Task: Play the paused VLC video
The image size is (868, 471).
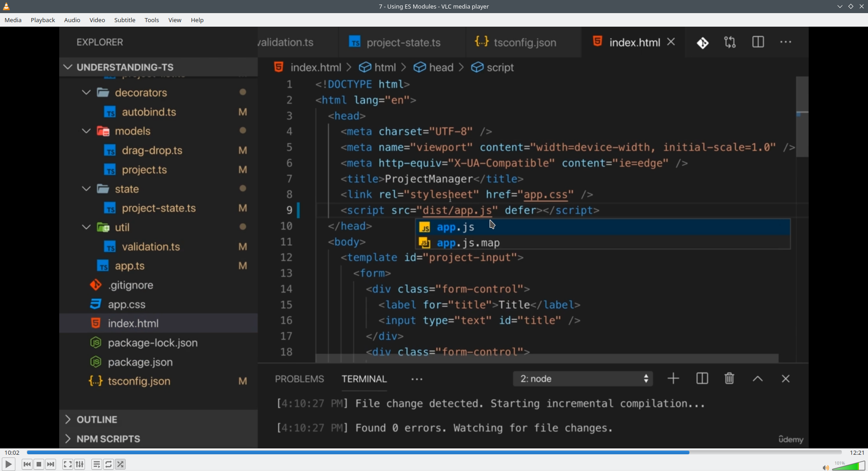Action: 8,464
